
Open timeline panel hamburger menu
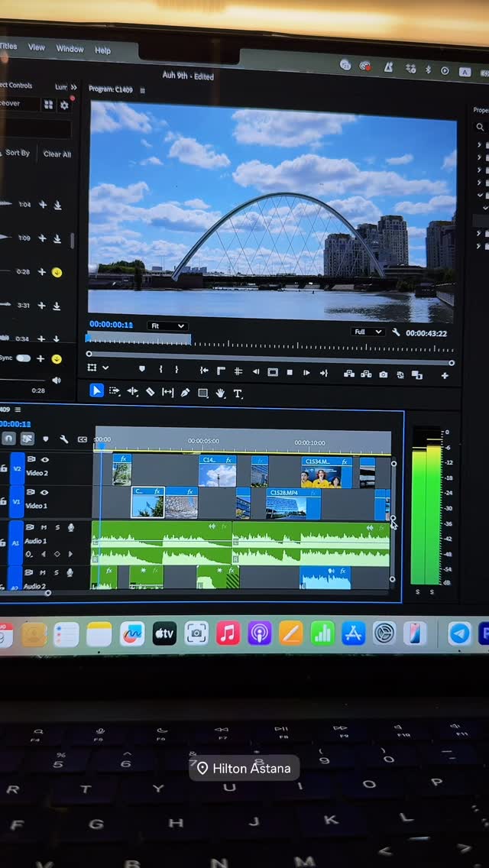pos(18,410)
